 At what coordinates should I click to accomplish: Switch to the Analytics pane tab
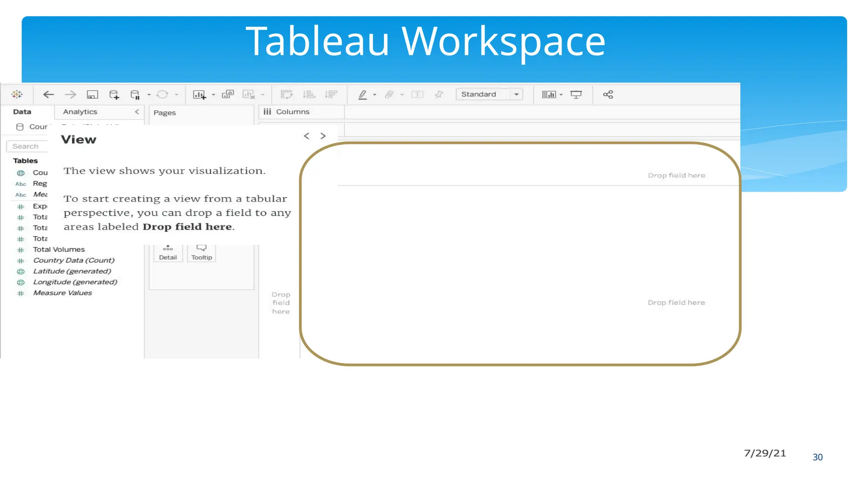[80, 112]
